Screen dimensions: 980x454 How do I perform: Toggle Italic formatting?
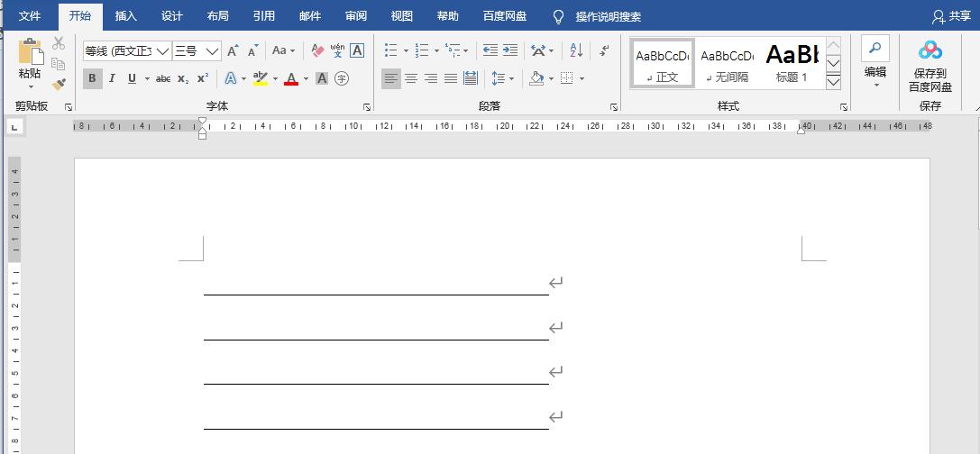(112, 78)
